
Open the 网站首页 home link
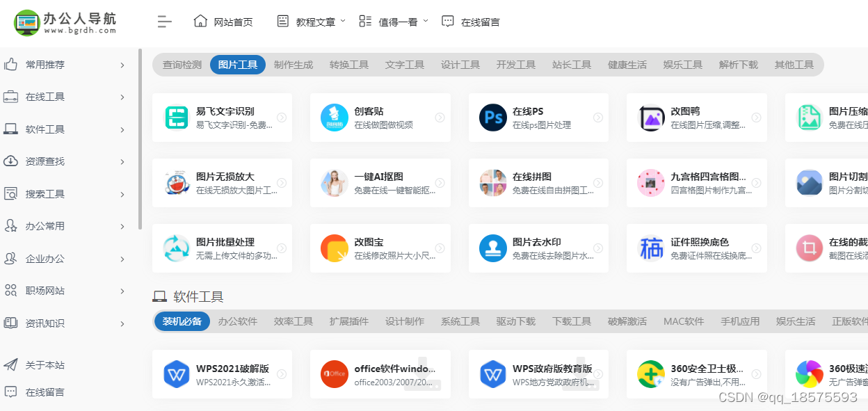click(x=223, y=22)
